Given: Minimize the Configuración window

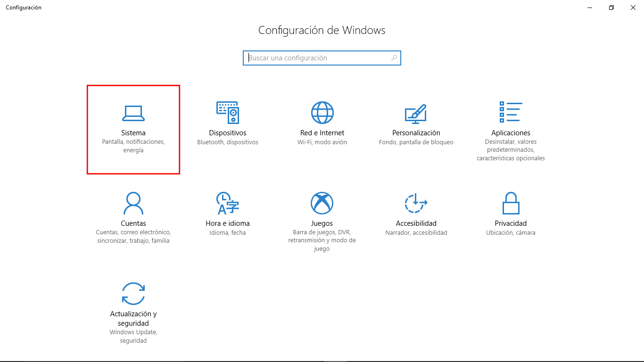Looking at the screenshot, I should [590, 8].
